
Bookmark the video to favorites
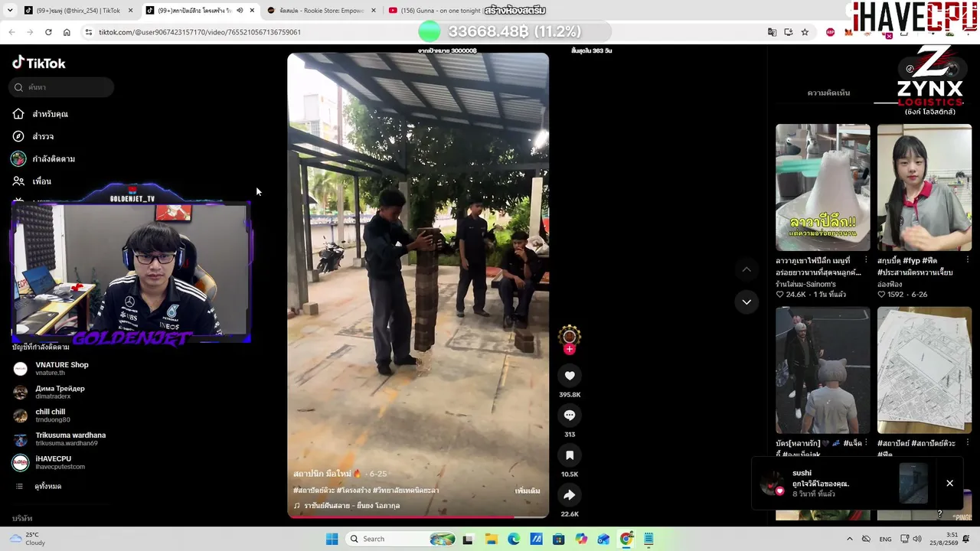point(570,455)
